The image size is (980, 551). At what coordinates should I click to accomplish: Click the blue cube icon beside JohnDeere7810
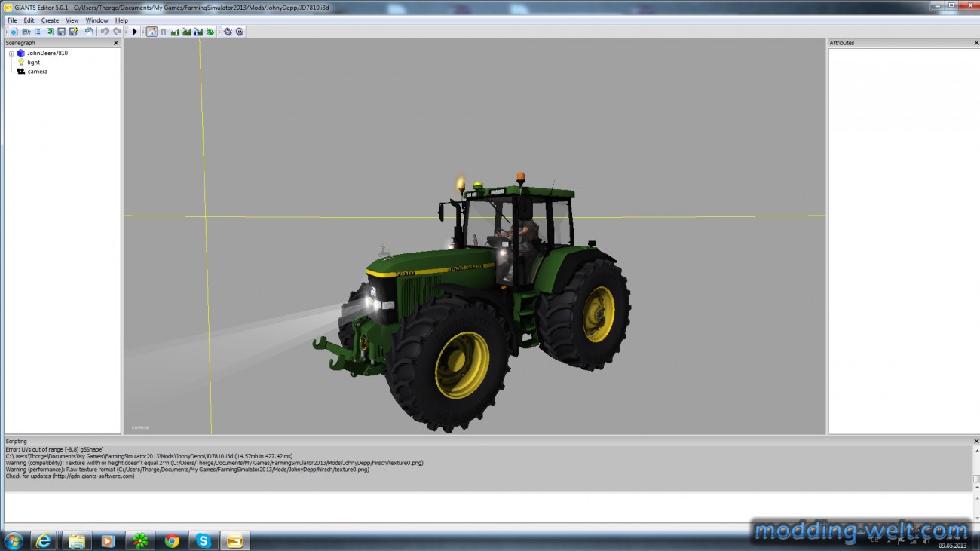point(21,54)
